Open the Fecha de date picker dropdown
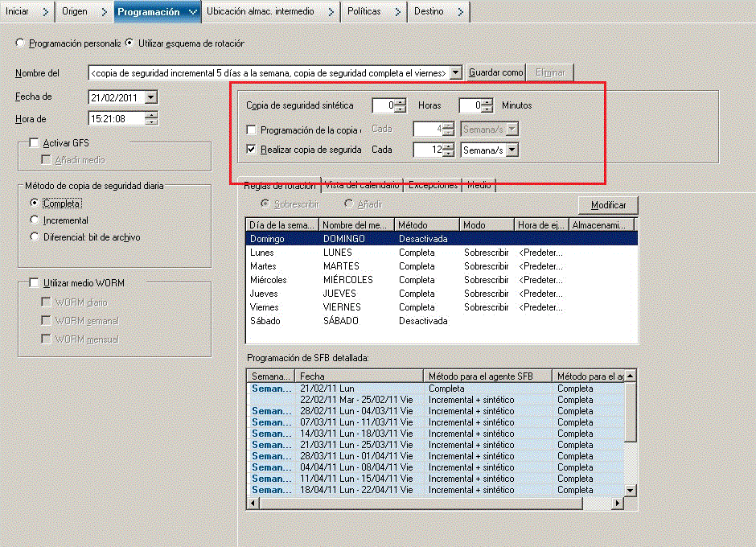Image resolution: width=756 pixels, height=547 pixels. (x=150, y=97)
